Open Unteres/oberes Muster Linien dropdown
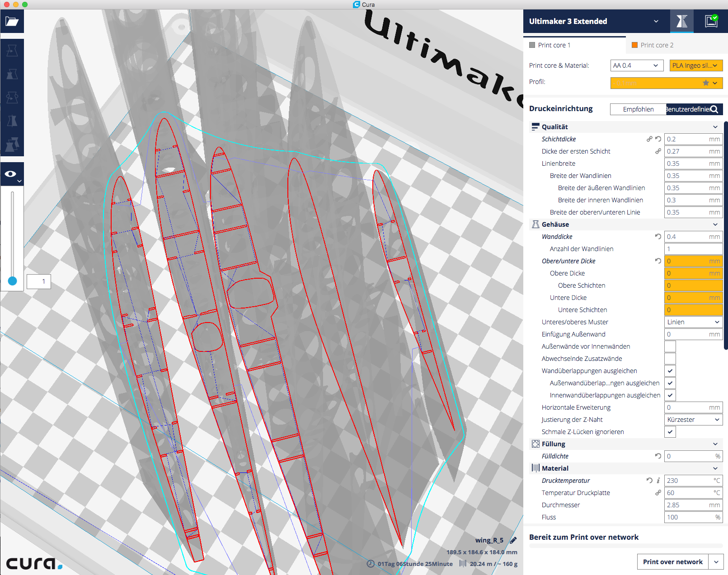 pyautogui.click(x=694, y=322)
